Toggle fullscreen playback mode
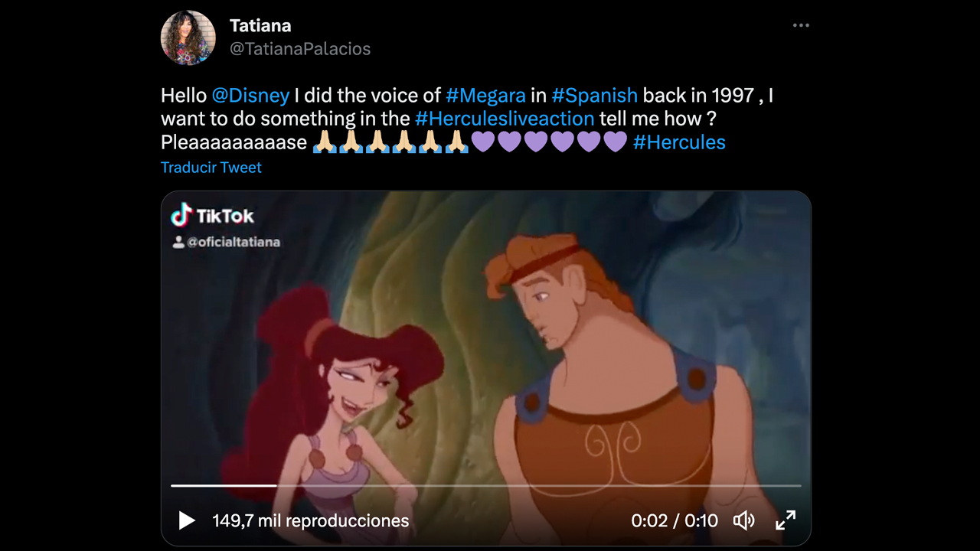980x551 pixels. (785, 520)
